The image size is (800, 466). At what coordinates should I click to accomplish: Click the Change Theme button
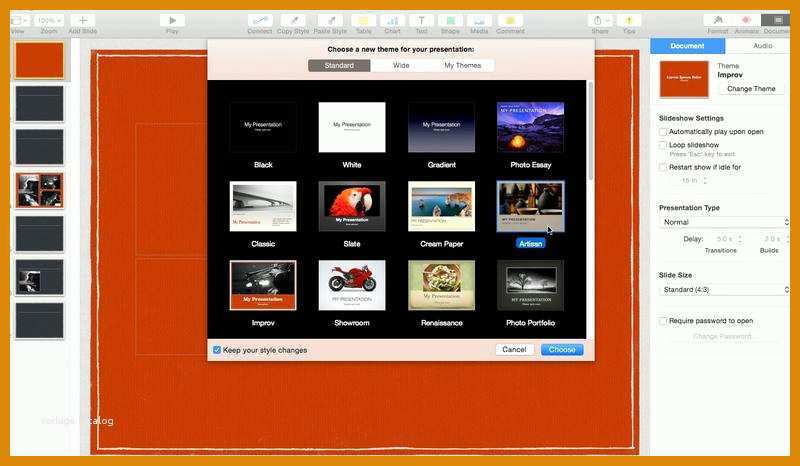(x=751, y=88)
